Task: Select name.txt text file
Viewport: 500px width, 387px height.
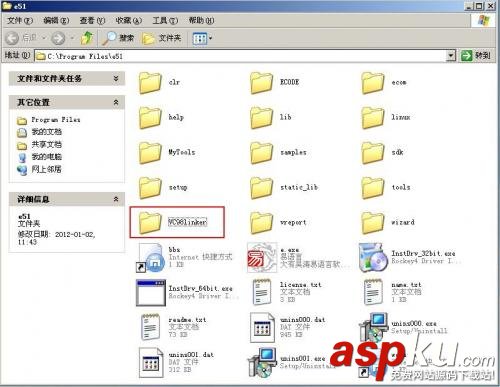Action: pyautogui.click(x=373, y=292)
